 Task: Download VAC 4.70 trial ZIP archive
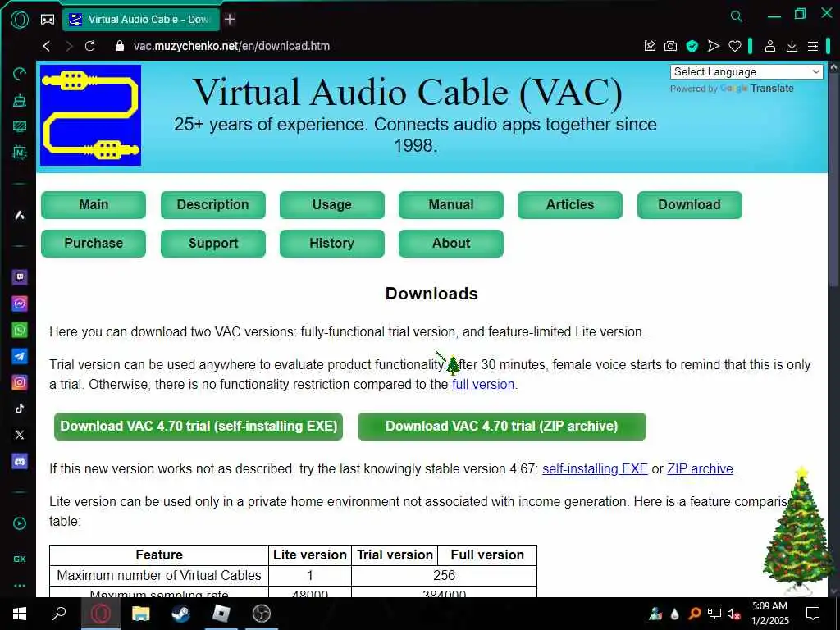coord(502,427)
